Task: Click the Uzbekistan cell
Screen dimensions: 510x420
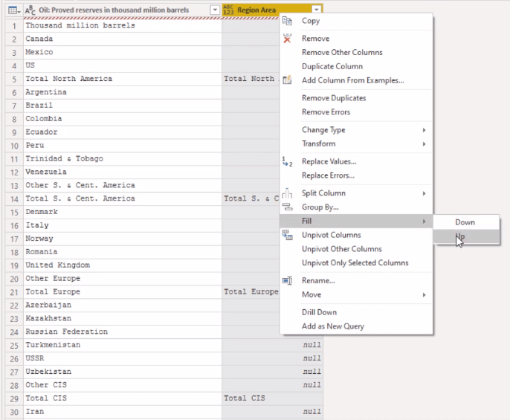Action: pyautogui.click(x=123, y=372)
